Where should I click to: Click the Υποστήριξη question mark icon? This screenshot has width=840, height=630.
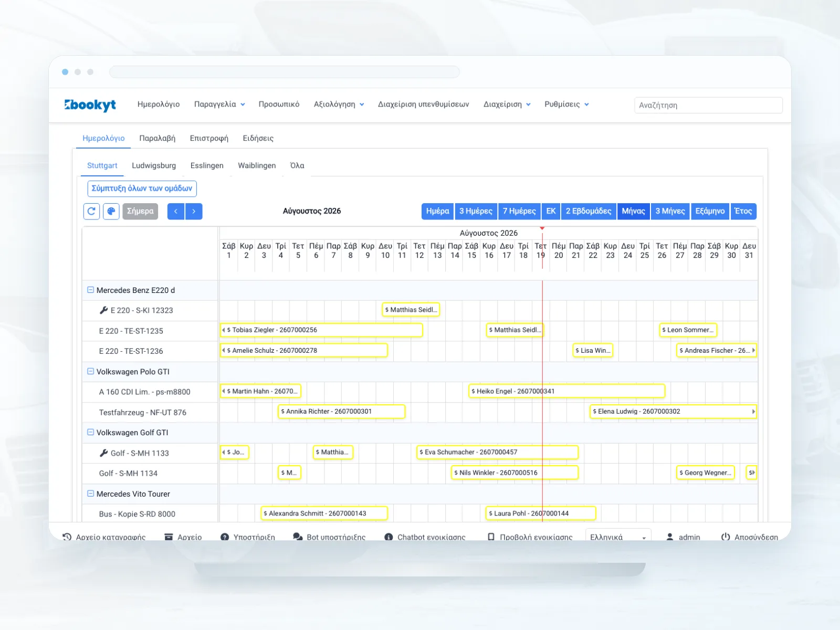[225, 537]
